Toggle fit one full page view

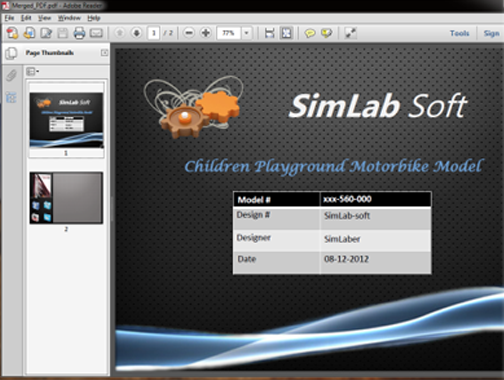(x=286, y=33)
